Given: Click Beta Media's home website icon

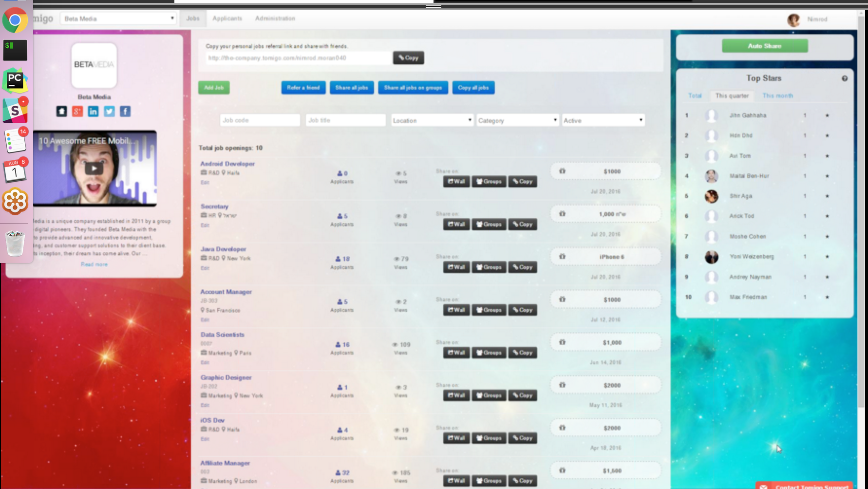Looking at the screenshot, I should [x=61, y=112].
